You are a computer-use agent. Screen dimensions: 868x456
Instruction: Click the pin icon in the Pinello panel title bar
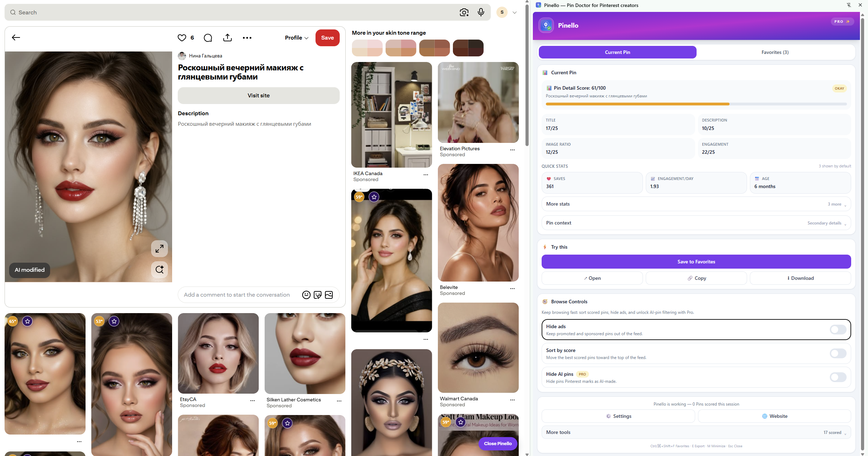(849, 5)
